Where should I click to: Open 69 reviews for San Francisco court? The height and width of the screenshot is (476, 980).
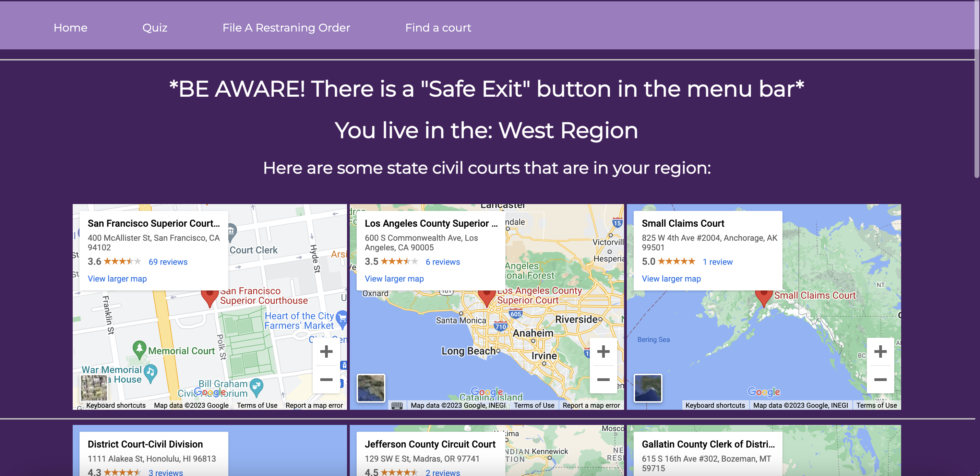[x=168, y=262]
